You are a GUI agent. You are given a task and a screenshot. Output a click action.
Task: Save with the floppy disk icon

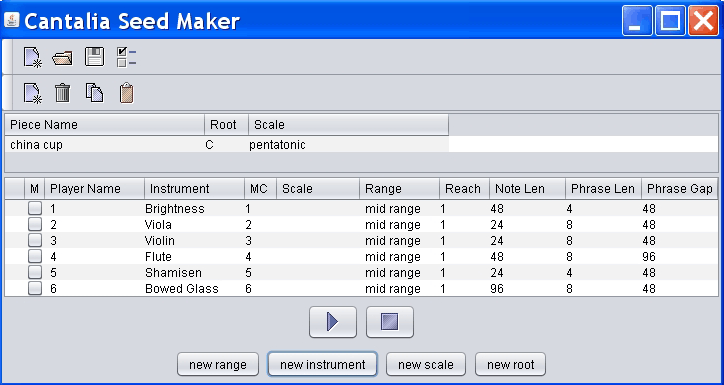(x=95, y=57)
